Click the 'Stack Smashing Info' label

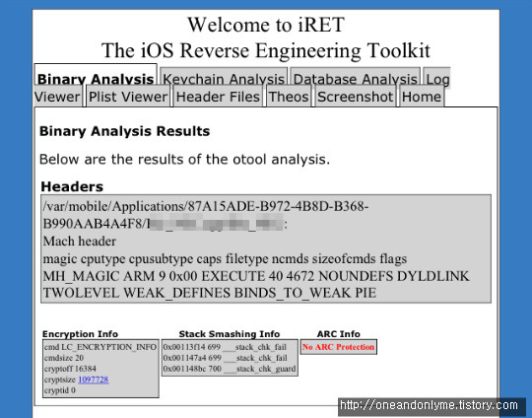tap(230, 334)
